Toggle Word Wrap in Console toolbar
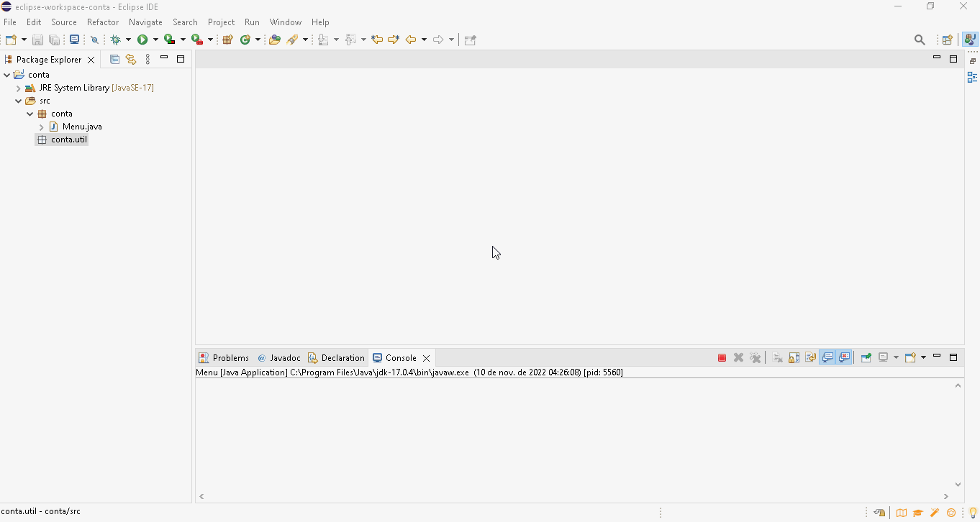The image size is (980, 522). [x=811, y=357]
